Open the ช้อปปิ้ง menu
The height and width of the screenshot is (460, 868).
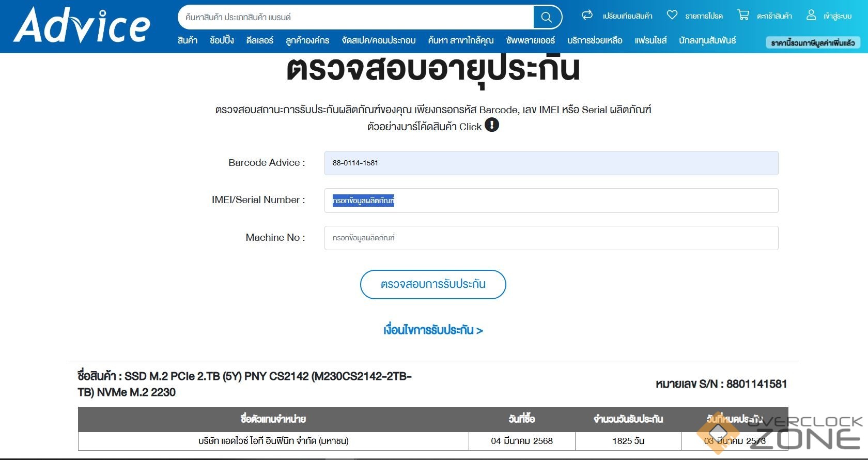[222, 40]
